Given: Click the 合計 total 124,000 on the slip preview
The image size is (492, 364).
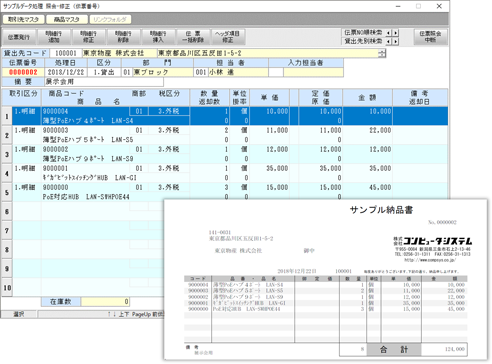Looking at the screenshot, I should [x=455, y=349].
